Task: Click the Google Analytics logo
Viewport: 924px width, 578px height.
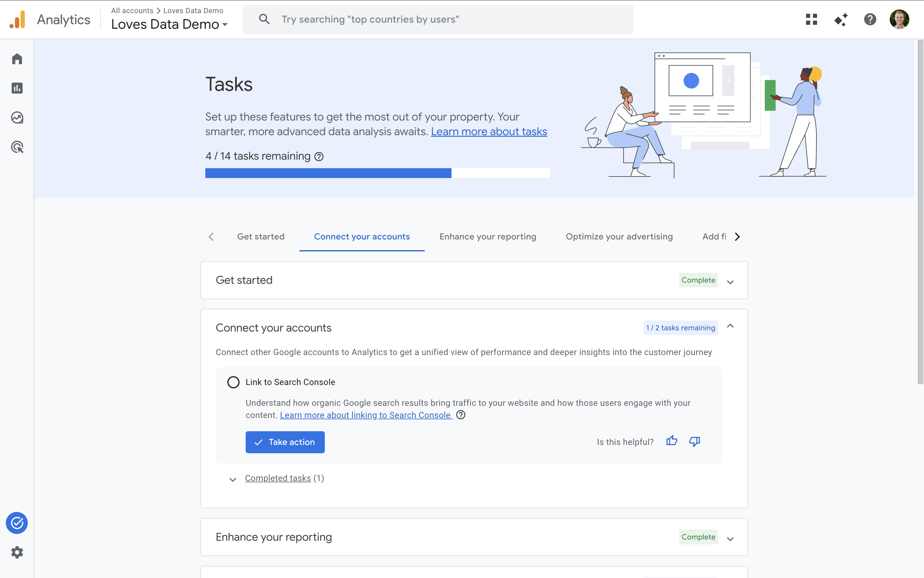Action: pyautogui.click(x=17, y=19)
